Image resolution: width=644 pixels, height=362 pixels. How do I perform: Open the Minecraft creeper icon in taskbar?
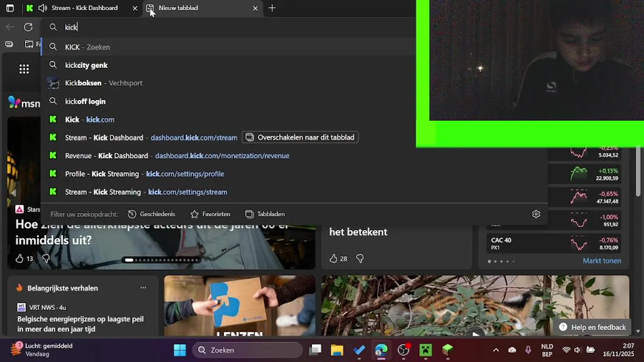pos(426,350)
